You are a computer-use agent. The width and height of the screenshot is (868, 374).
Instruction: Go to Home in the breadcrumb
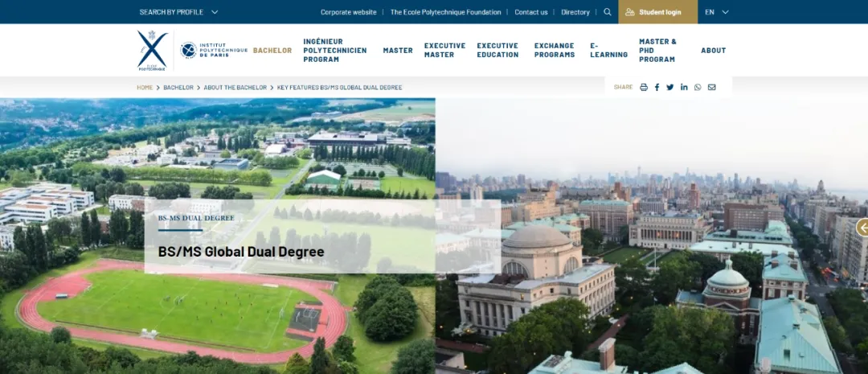click(145, 87)
